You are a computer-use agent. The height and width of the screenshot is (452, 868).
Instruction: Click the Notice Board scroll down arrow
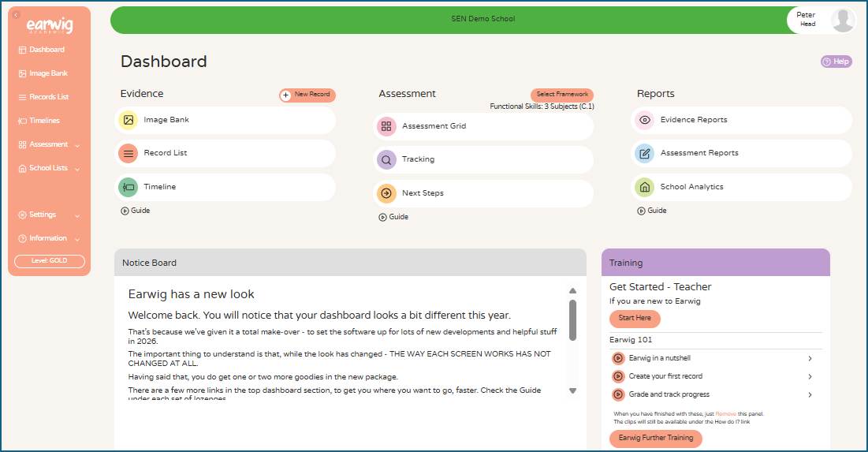[x=573, y=391]
